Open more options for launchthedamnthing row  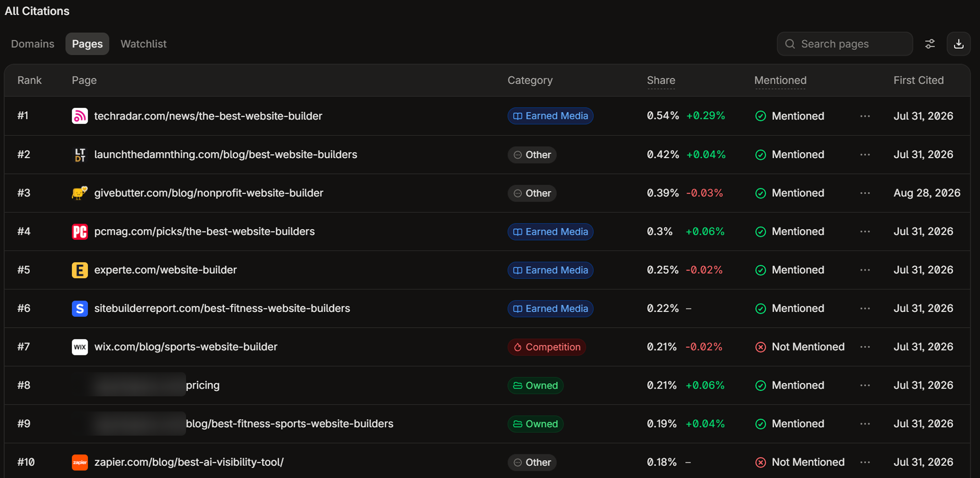[x=865, y=154]
